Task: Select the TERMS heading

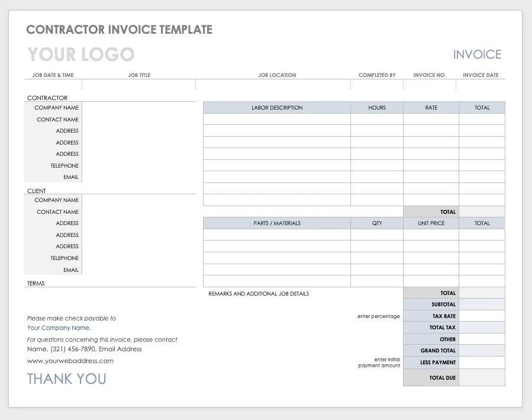Action: click(36, 283)
